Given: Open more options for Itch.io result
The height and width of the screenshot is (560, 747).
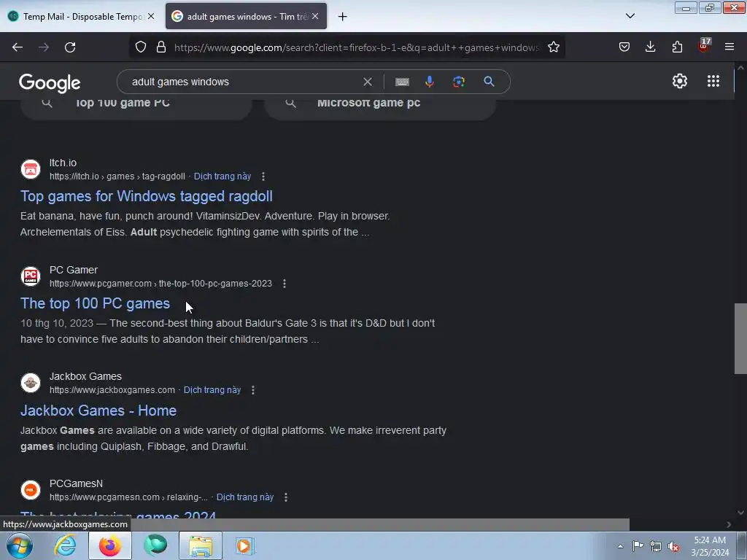Looking at the screenshot, I should 263,176.
